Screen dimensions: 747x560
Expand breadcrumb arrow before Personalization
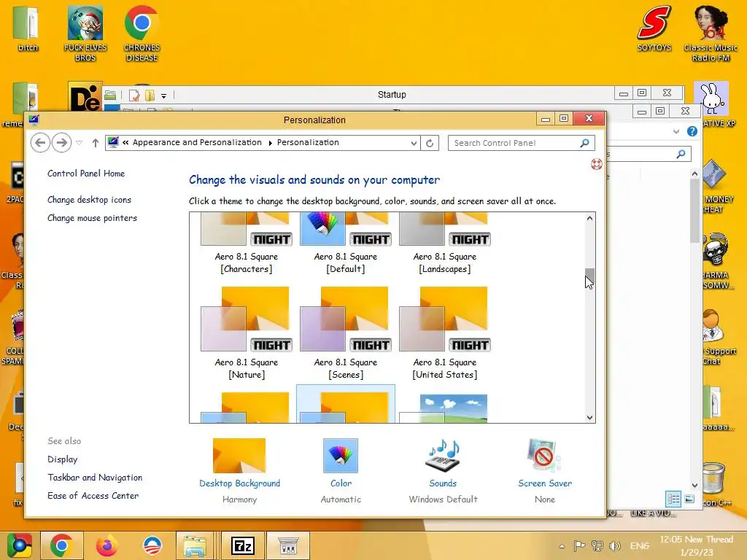click(x=270, y=143)
